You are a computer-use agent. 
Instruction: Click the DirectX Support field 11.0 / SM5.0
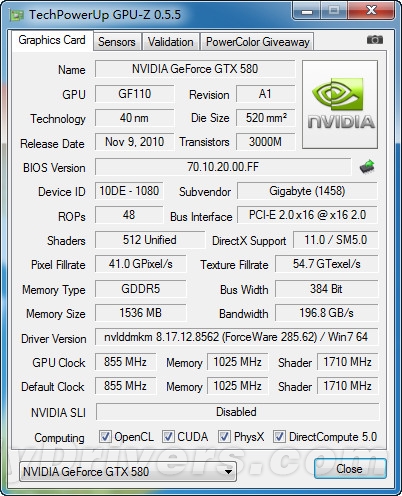coord(336,240)
